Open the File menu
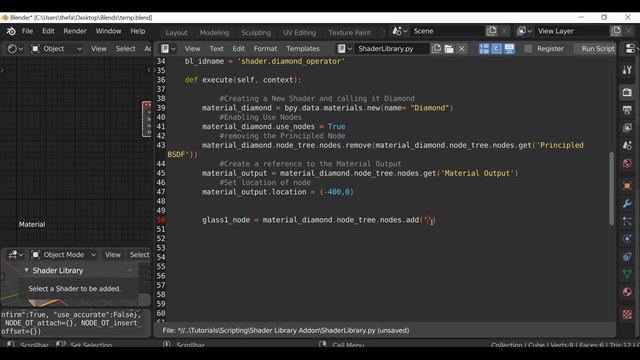640x360 pixels. tap(27, 31)
